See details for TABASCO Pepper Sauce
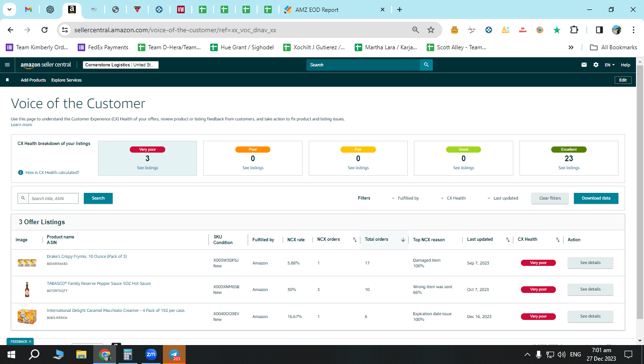This screenshot has height=364, width=644. pos(590,289)
